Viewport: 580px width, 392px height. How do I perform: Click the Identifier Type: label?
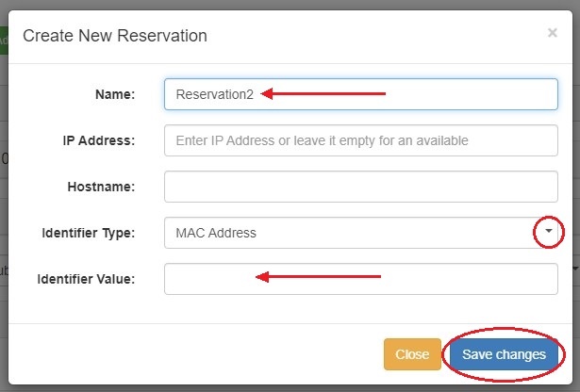tap(89, 233)
